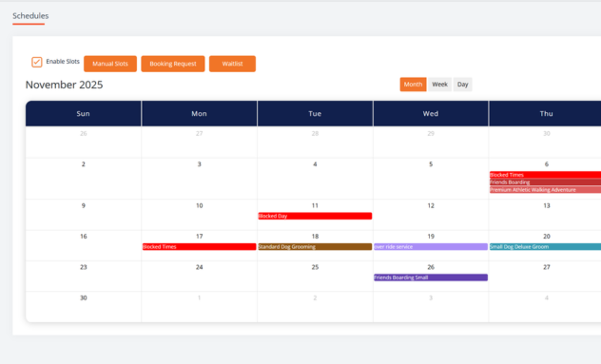Select date 25 in the calendar
601x364 pixels.
315,267
